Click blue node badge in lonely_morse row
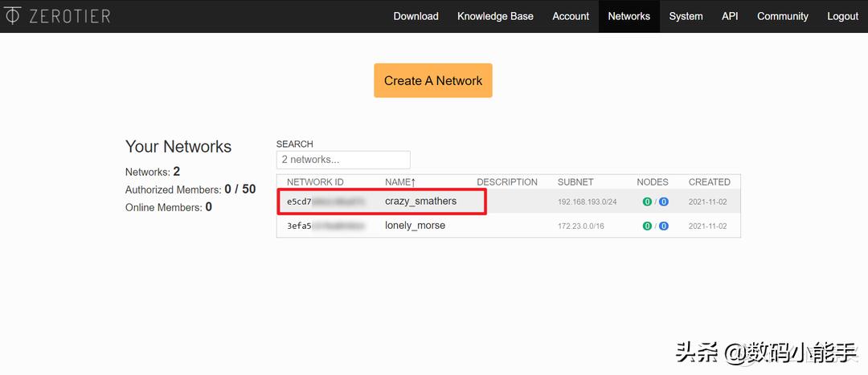 point(663,226)
